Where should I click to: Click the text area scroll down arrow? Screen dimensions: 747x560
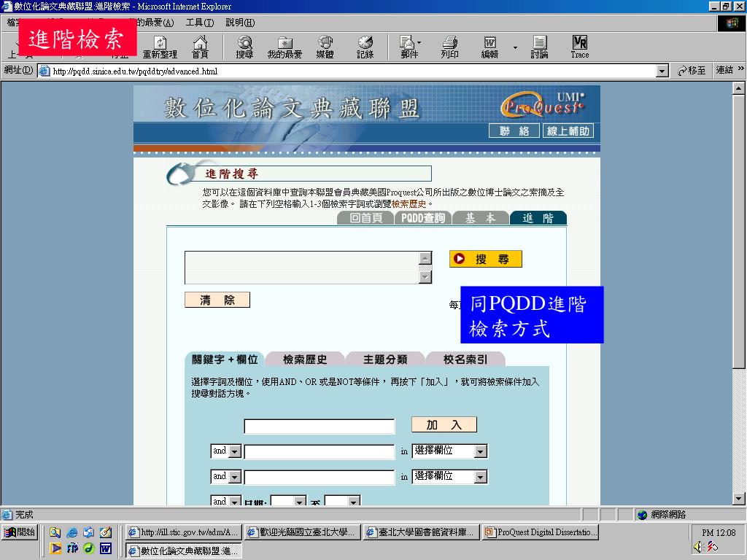[425, 277]
